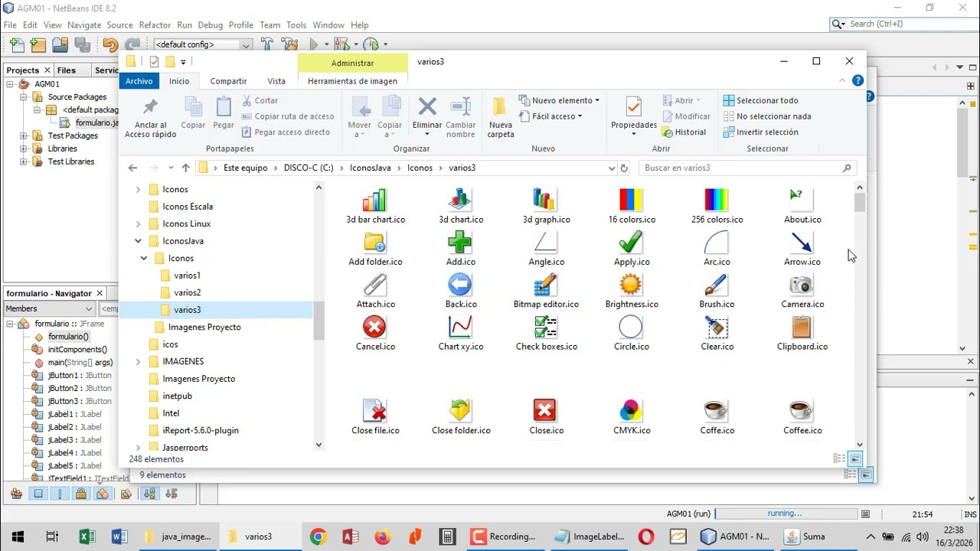The width and height of the screenshot is (980, 551).
Task: Open the Tools menu in NetBeans
Action: point(296,25)
